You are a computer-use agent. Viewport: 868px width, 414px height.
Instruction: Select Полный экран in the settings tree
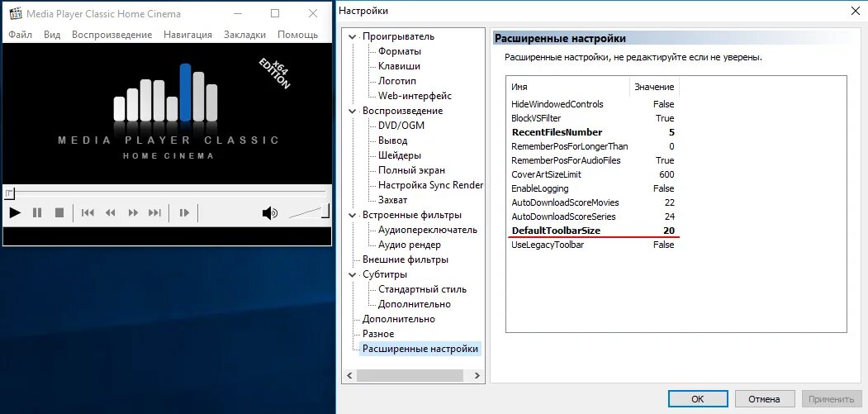[411, 170]
